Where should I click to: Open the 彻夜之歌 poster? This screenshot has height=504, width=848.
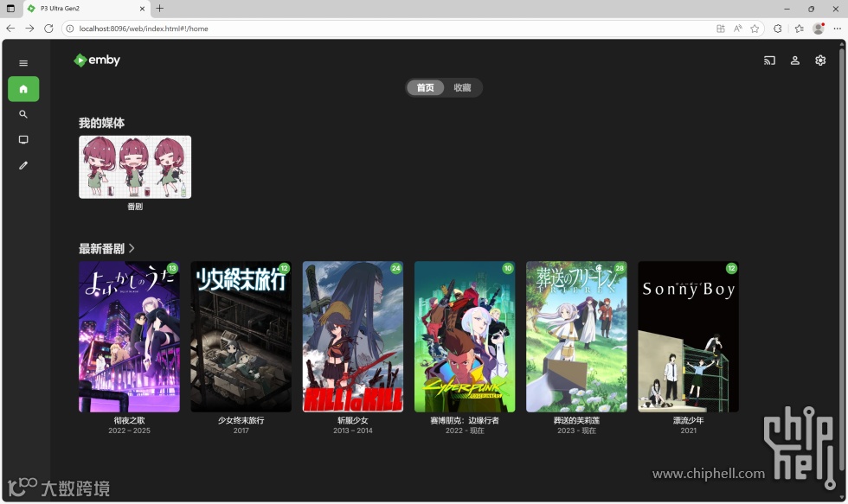pos(129,336)
